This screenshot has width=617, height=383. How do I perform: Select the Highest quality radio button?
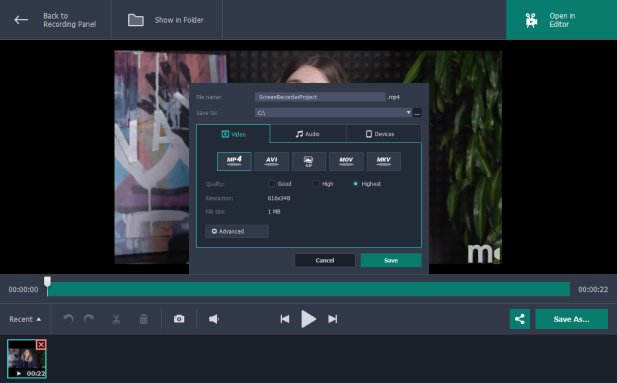pos(355,184)
